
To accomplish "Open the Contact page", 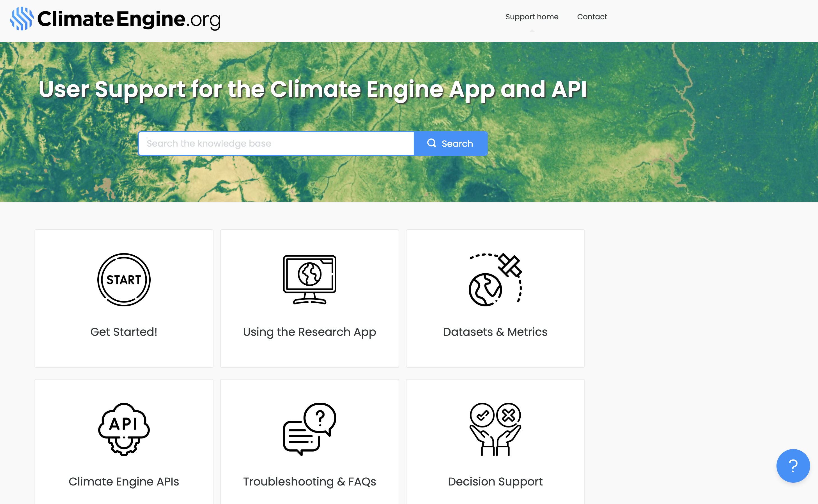I will 592,16.
